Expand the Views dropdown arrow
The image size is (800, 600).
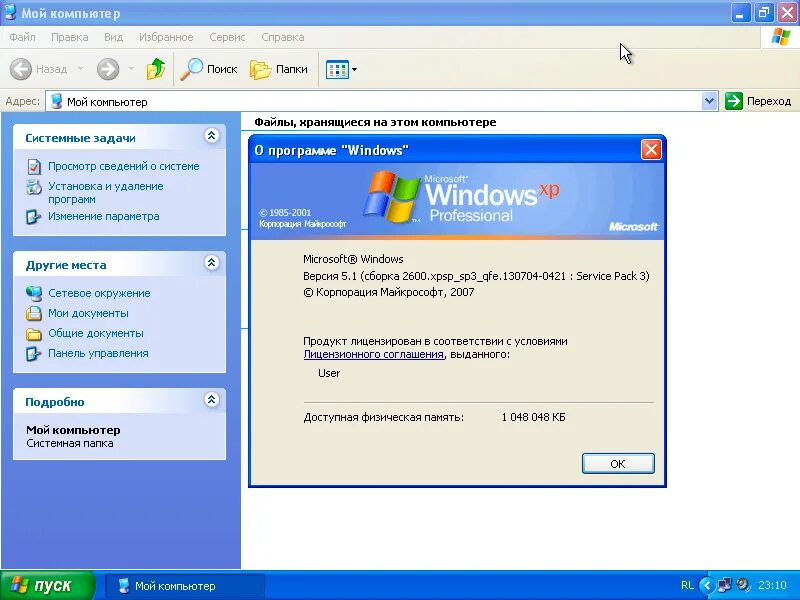[355, 69]
